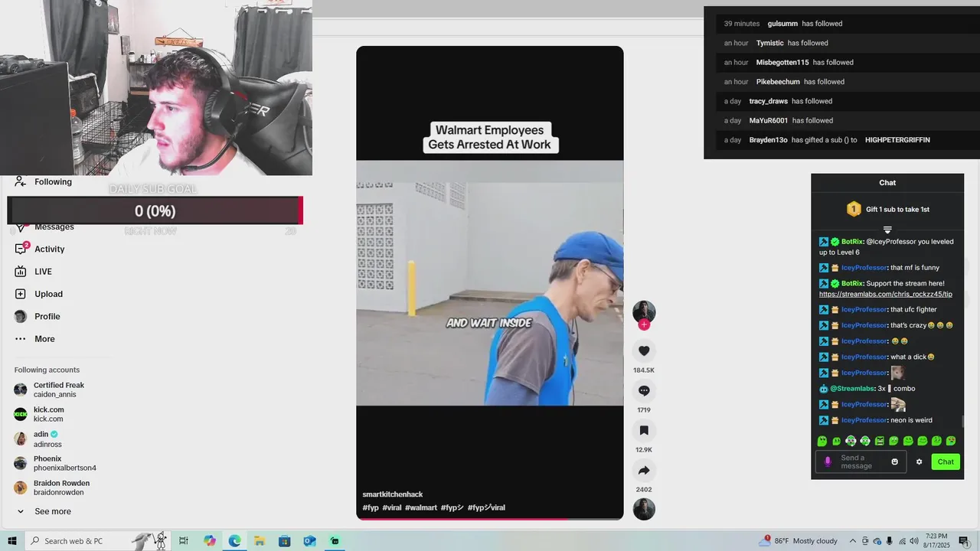Bookmark the video showing 12.9K saves
The image size is (980, 551).
tap(644, 430)
